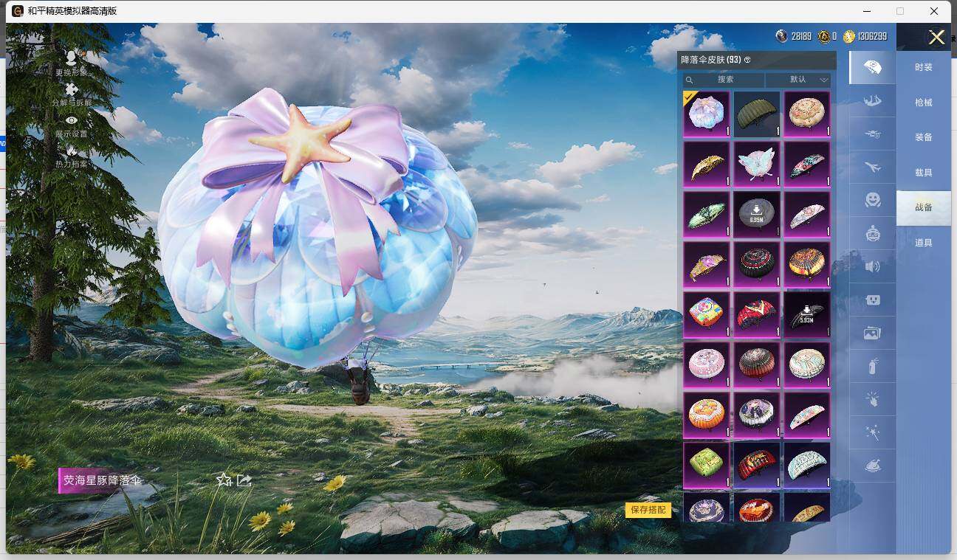Expand the 默认 sort dropdown

tap(798, 80)
